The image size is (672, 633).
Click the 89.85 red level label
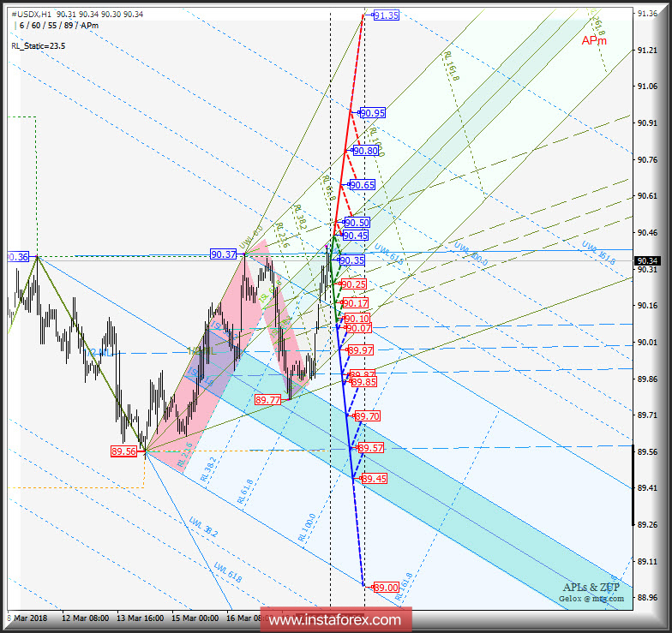pyautogui.click(x=363, y=382)
